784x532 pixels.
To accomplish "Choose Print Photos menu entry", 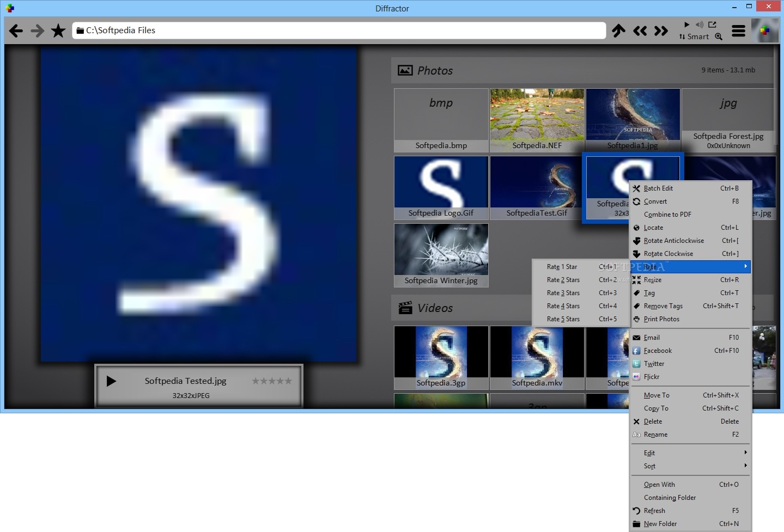I will [690, 319].
